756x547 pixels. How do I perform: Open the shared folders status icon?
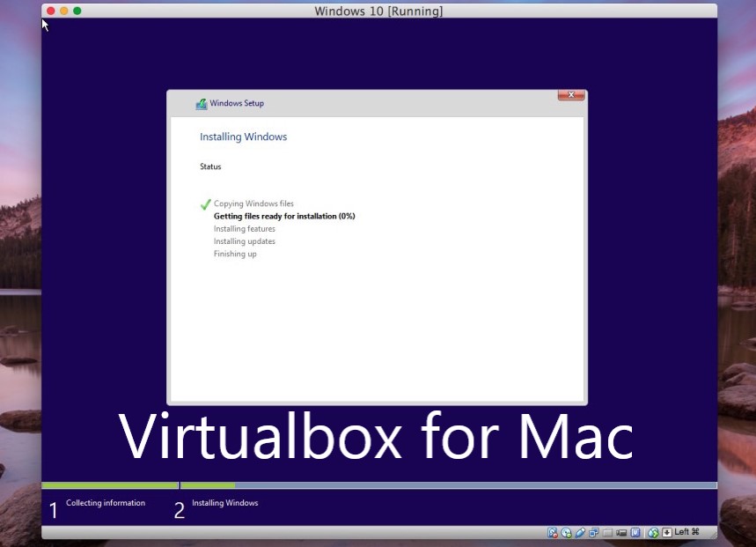pos(607,533)
